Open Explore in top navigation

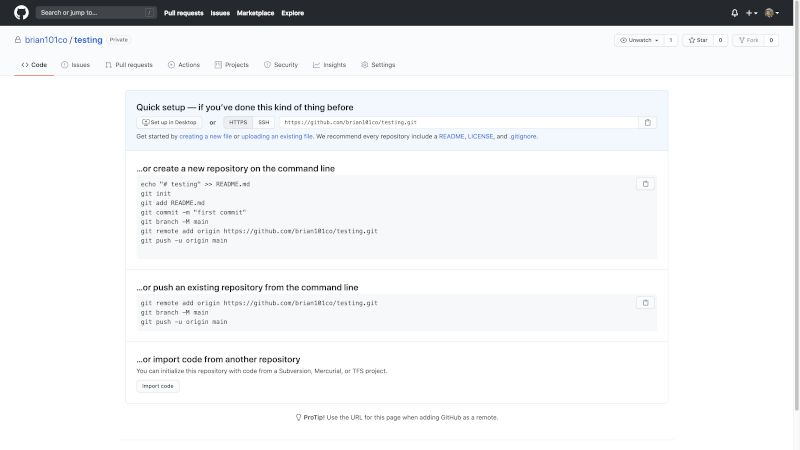[x=293, y=13]
